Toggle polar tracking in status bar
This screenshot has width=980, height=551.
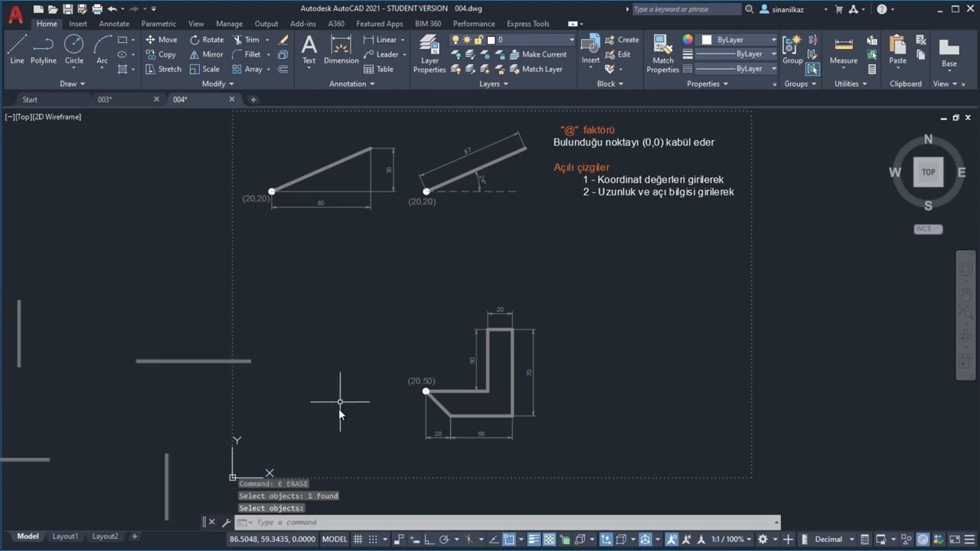[x=444, y=540]
